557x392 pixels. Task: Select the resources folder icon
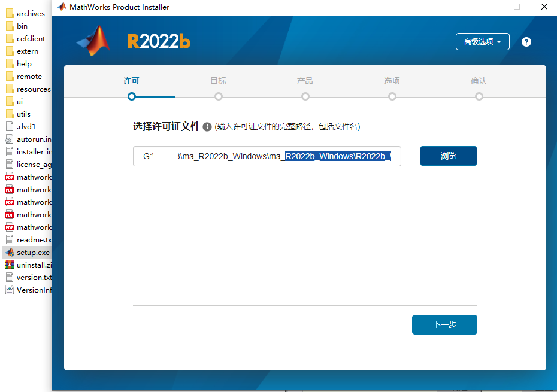click(10, 89)
